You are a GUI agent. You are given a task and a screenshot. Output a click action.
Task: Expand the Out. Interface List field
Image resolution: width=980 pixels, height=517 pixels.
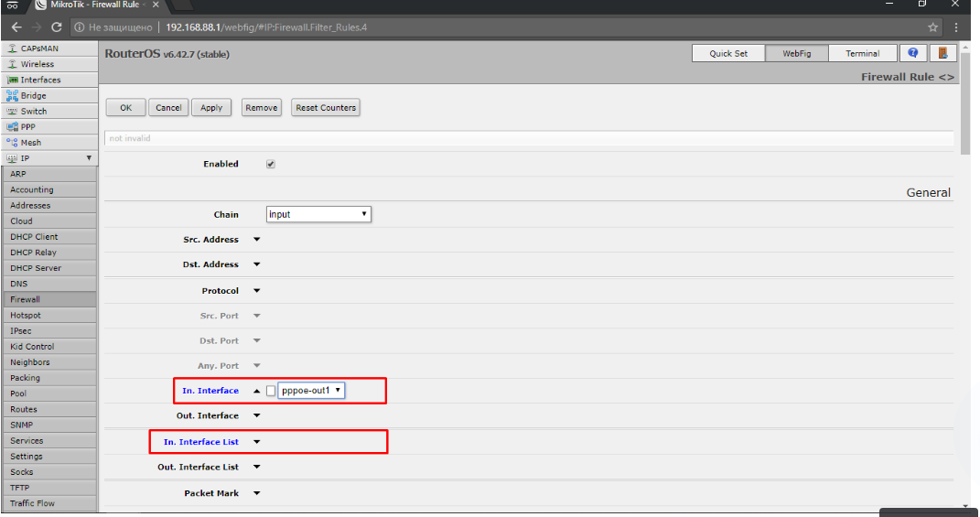click(x=257, y=467)
